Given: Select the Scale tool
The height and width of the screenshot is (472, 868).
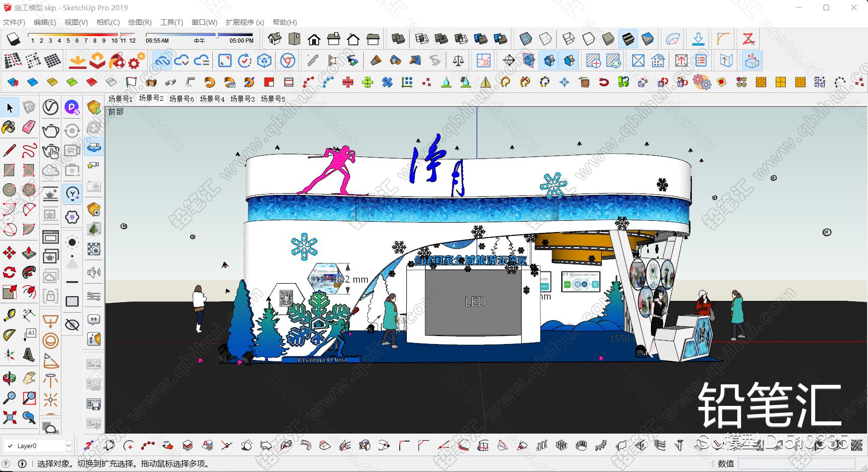Looking at the screenshot, I should [x=9, y=292].
